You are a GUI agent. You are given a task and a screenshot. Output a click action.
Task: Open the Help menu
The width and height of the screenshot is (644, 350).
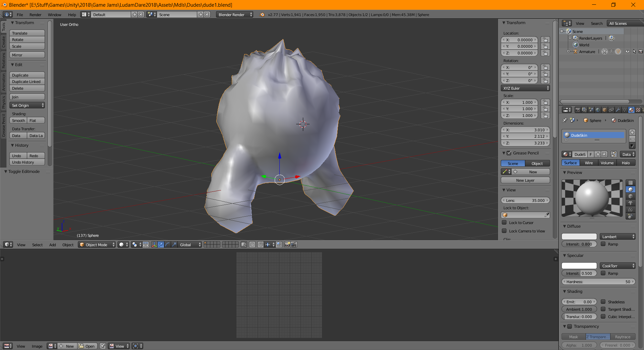pyautogui.click(x=72, y=14)
